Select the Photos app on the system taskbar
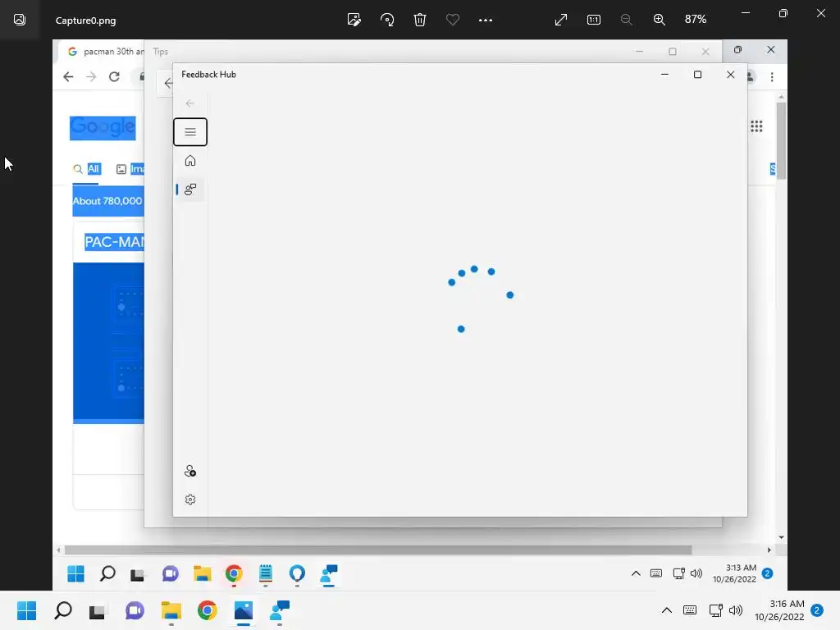The image size is (840, 630). point(243,610)
